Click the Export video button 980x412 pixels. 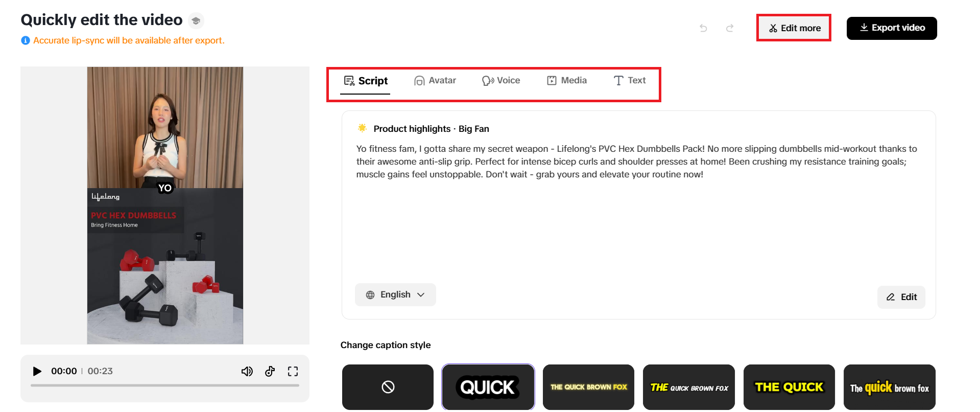click(892, 28)
